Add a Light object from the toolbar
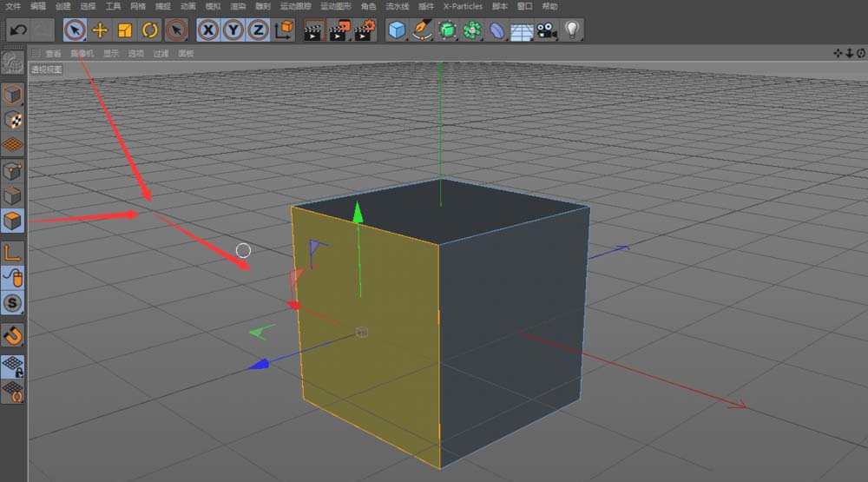This screenshot has width=868, height=482. click(571, 30)
